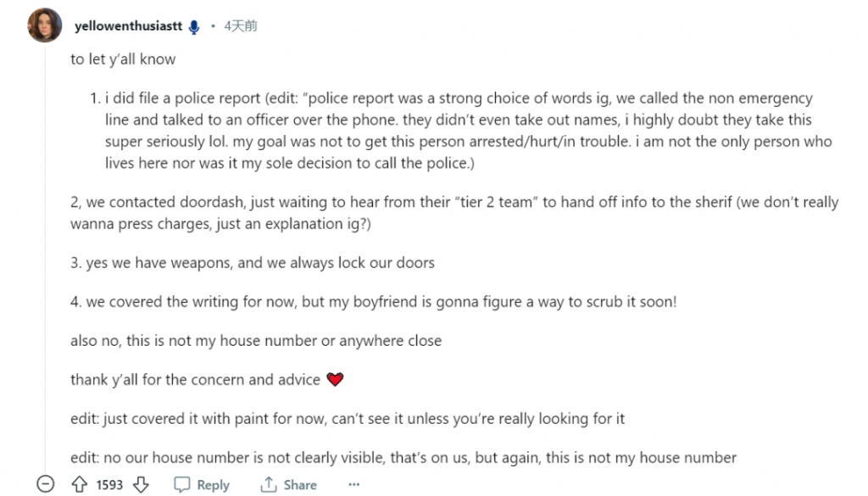Open the three-dot more options menu

[354, 484]
